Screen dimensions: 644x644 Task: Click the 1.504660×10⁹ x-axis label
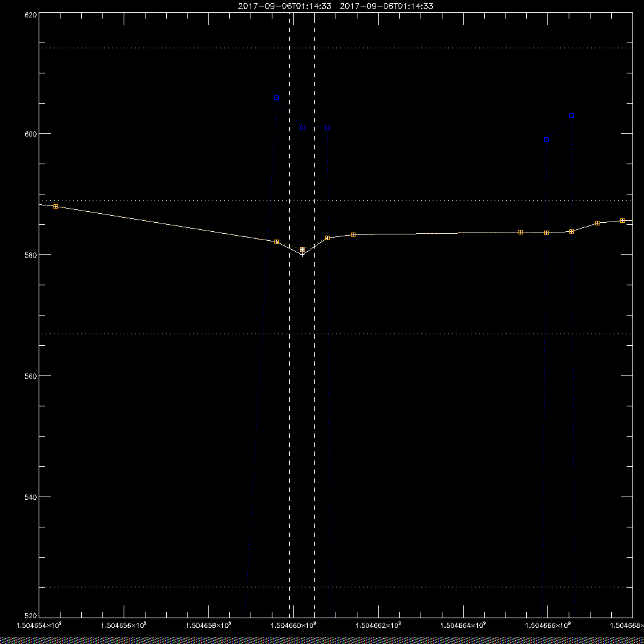pyautogui.click(x=294, y=625)
